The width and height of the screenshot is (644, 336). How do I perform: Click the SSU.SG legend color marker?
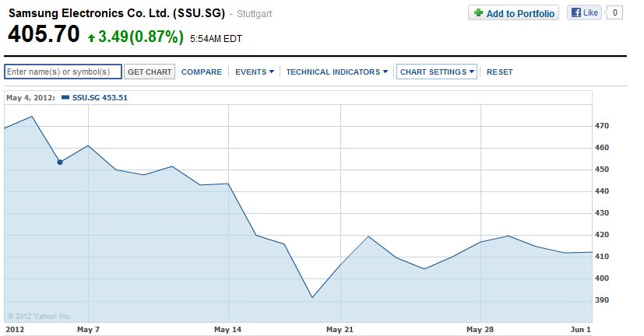click(65, 97)
